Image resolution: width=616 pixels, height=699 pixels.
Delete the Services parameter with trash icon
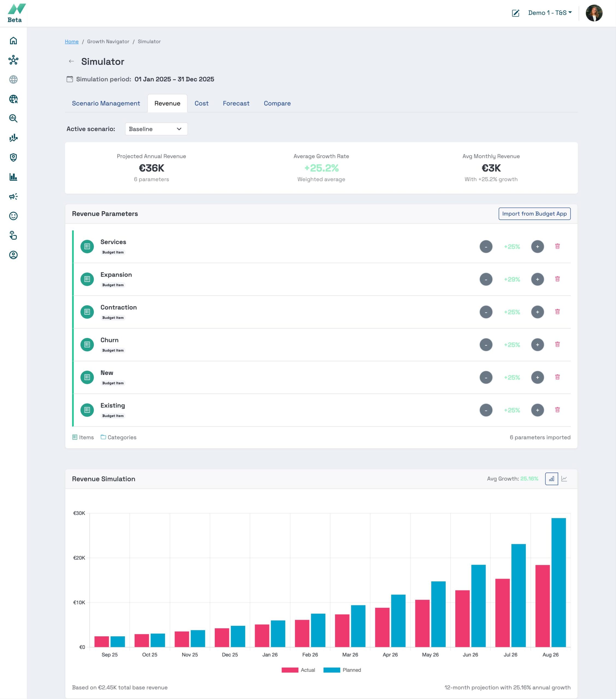(x=557, y=246)
